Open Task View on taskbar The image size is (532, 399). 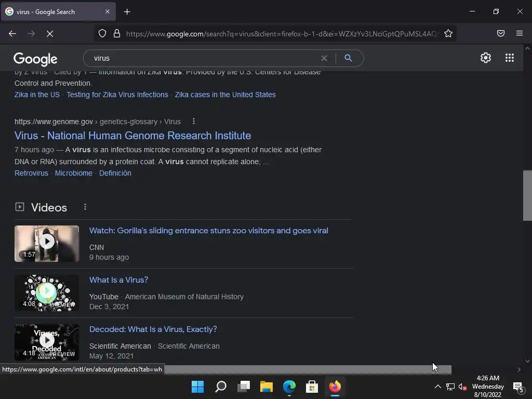tap(244, 387)
